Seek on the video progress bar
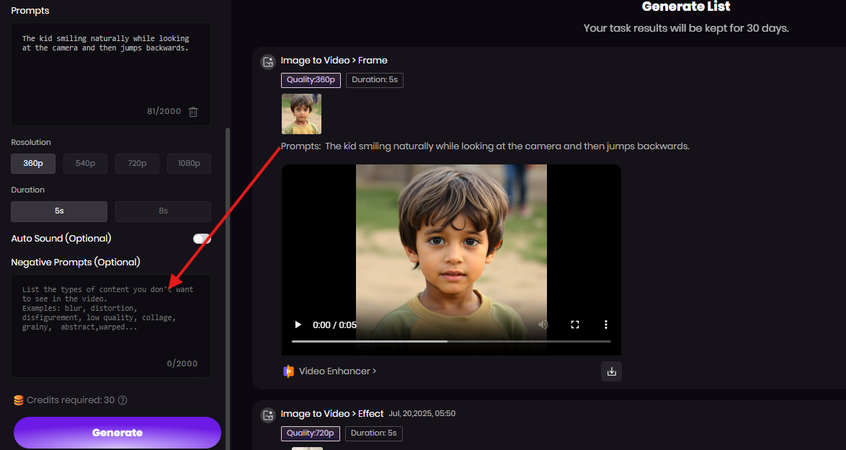 point(451,341)
